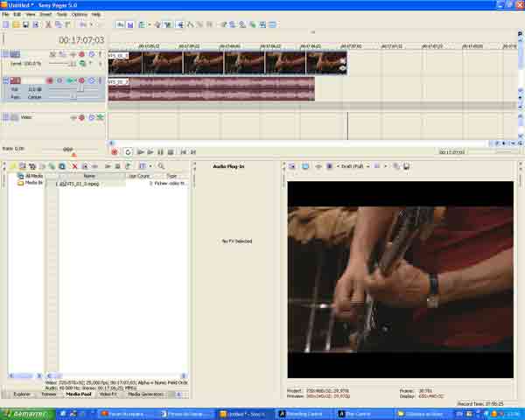The width and height of the screenshot is (525, 420).
Task: Click the Record button in transport bar
Action: tap(115, 152)
